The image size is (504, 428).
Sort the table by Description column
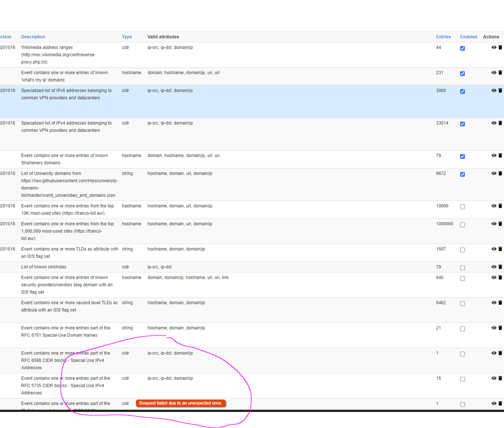pos(33,37)
